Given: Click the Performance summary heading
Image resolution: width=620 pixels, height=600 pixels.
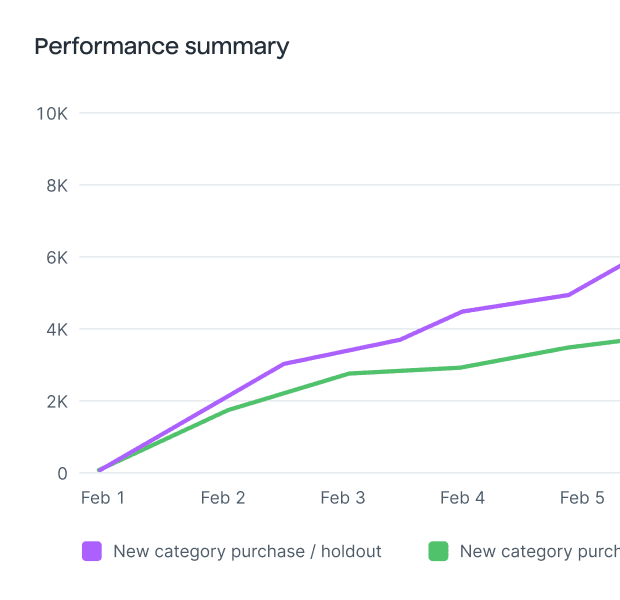Looking at the screenshot, I should pos(162,46).
